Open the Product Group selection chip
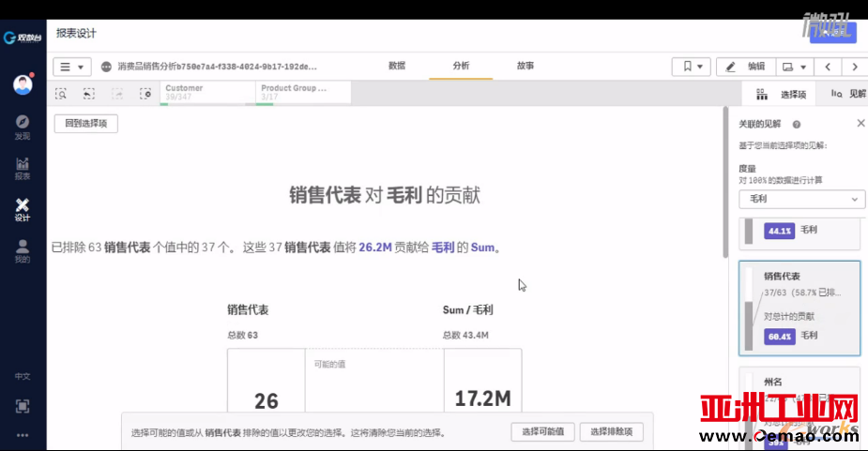This screenshot has width=868, height=451. click(x=303, y=93)
